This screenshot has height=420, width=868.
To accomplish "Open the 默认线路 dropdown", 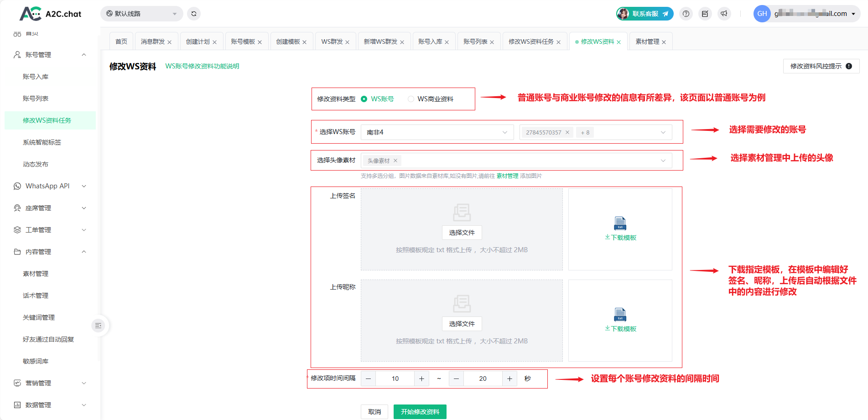I will click(x=141, y=14).
